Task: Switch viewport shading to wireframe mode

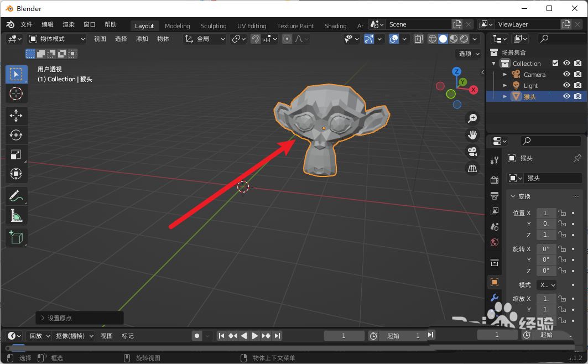Action: coord(432,38)
